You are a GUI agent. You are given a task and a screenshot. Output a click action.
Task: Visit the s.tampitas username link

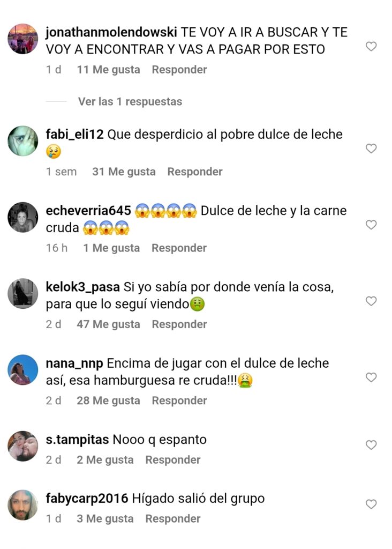coord(77,440)
